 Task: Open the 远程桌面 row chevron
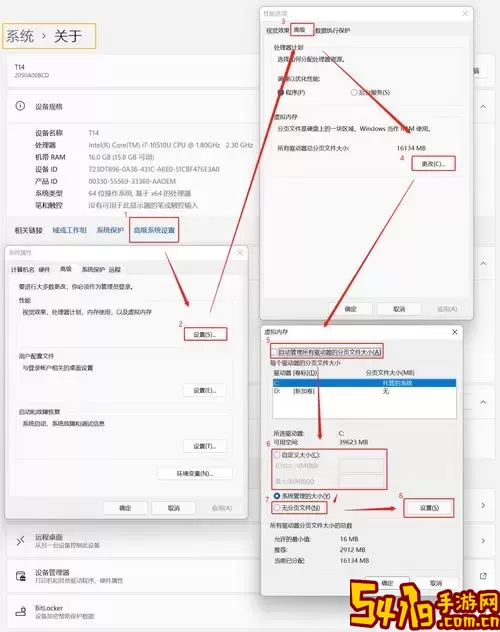483,541
